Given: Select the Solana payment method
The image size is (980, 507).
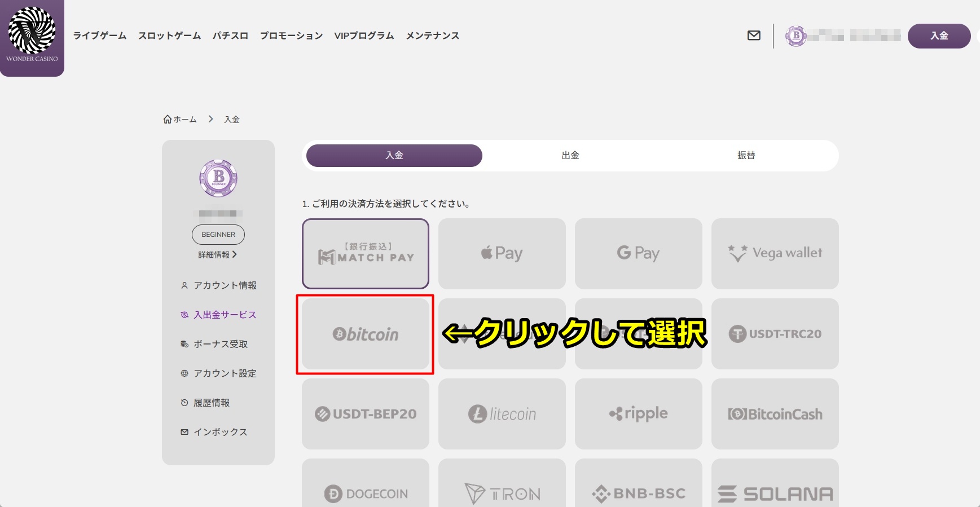Looking at the screenshot, I should pos(775,483).
